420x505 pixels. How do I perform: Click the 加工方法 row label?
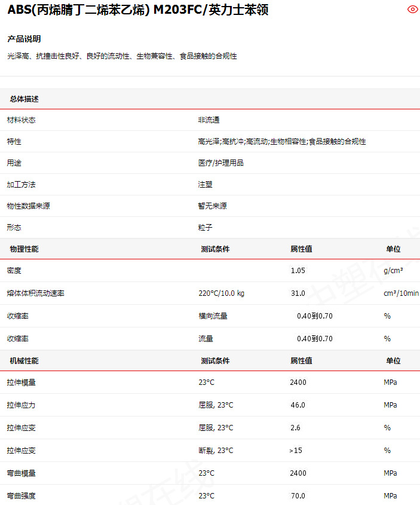(22, 185)
